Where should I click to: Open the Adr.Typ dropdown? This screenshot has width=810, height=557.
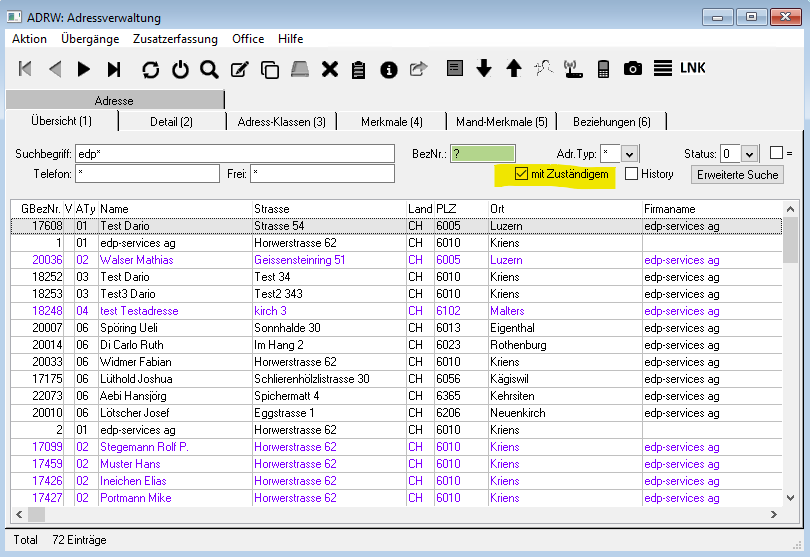pyautogui.click(x=629, y=153)
